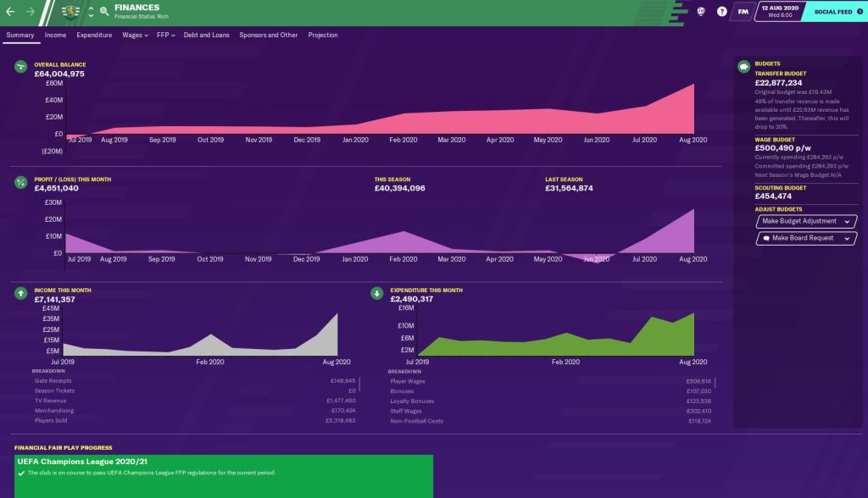Open the help question mark icon

(x=721, y=12)
